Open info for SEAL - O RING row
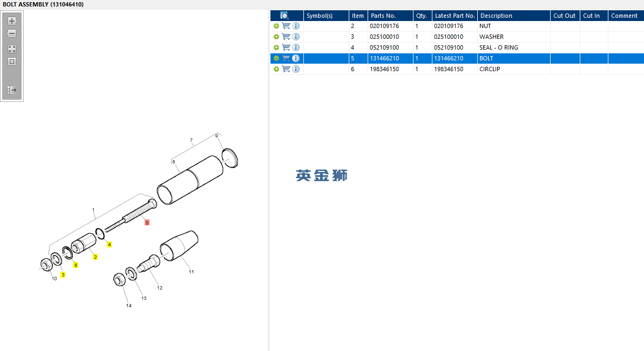Image resolution: width=644 pixels, height=351 pixels. tap(296, 47)
